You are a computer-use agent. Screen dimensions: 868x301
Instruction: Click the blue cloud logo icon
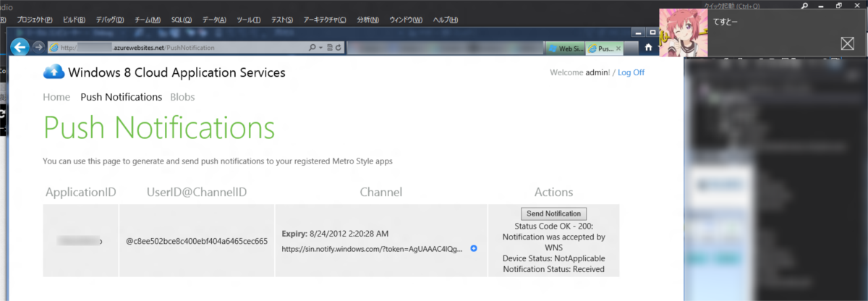point(54,72)
